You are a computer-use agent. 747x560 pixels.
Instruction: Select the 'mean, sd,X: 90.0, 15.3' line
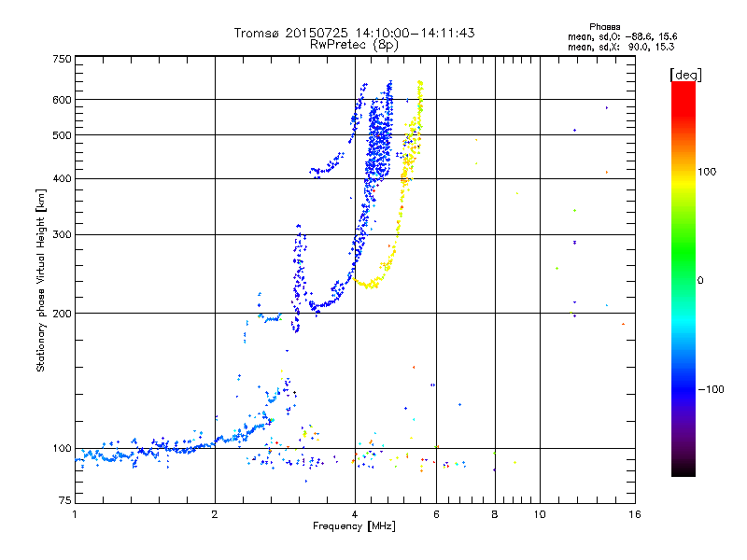pyautogui.click(x=621, y=47)
